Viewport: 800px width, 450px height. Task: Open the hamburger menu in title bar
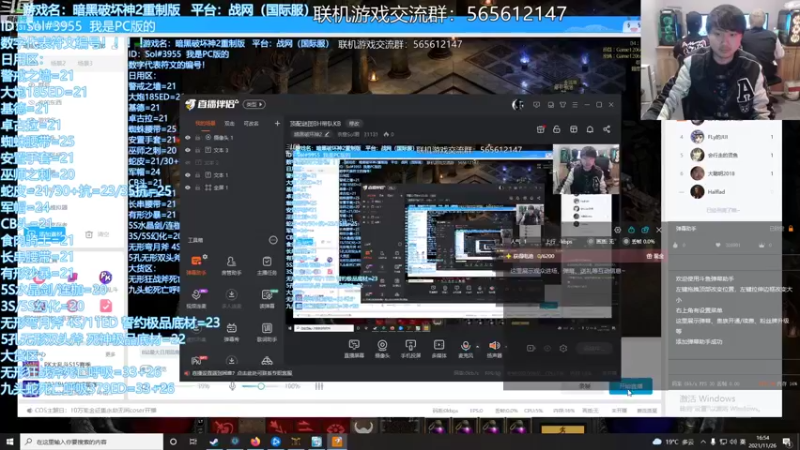tap(575, 105)
